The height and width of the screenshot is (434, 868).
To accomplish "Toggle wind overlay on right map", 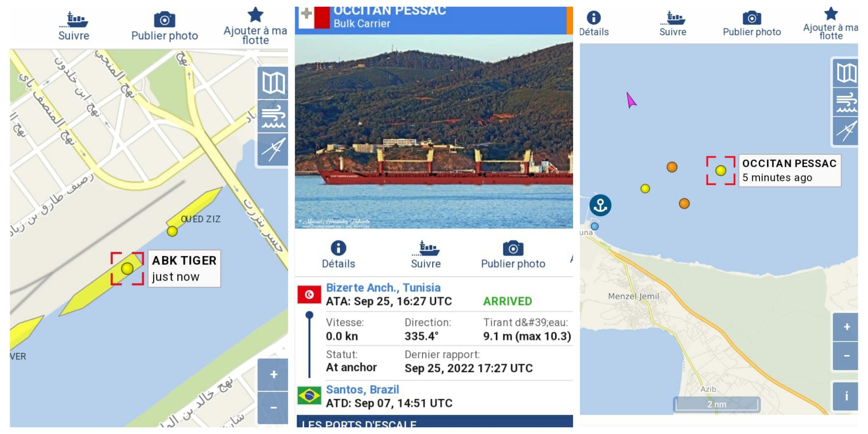I will click(x=846, y=102).
